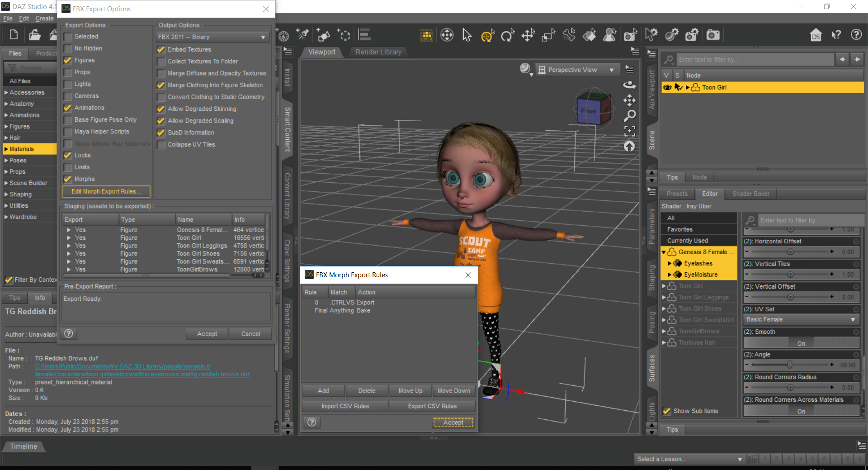
Task: Frame selected object in viewport
Action: 629,131
